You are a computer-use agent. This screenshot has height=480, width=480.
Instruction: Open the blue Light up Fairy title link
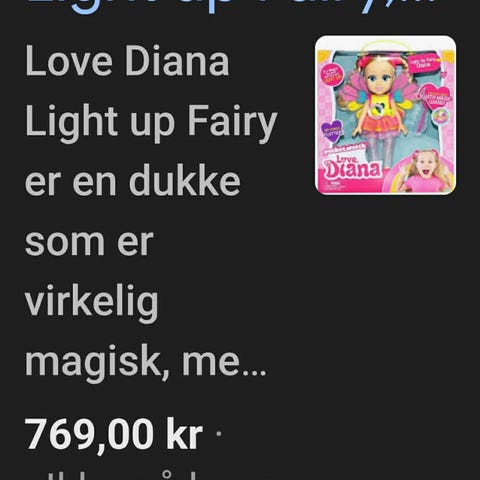[232, 6]
